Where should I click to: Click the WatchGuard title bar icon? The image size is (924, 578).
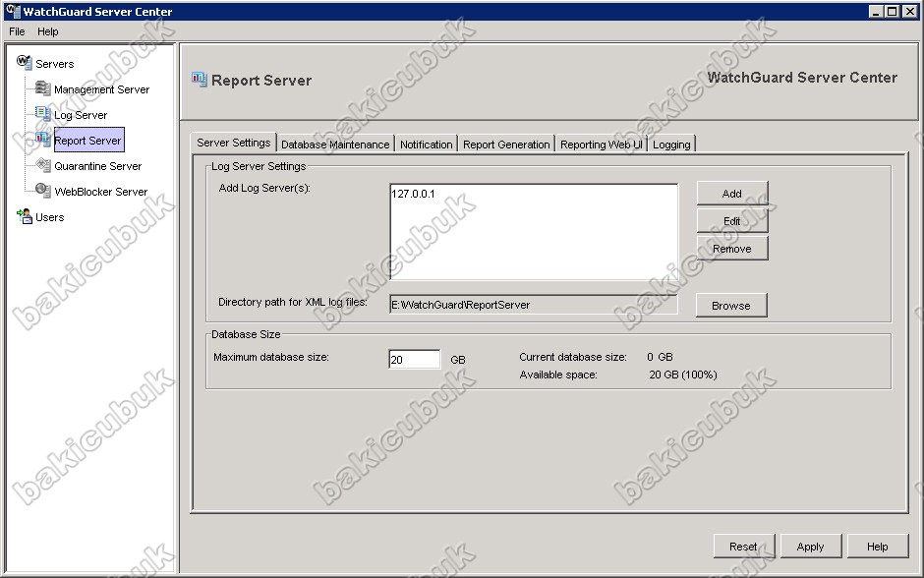click(13, 11)
